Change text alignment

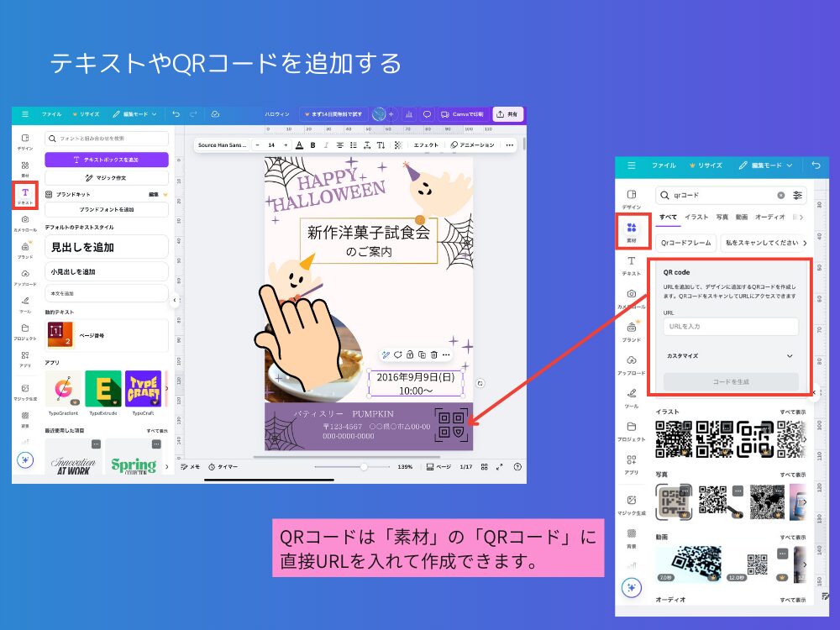pyautogui.click(x=339, y=144)
